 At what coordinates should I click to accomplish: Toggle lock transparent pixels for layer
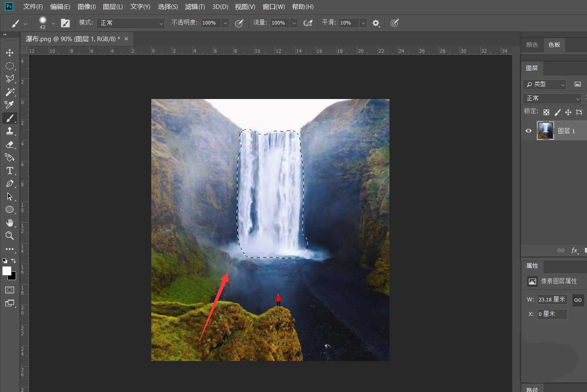[x=546, y=112]
